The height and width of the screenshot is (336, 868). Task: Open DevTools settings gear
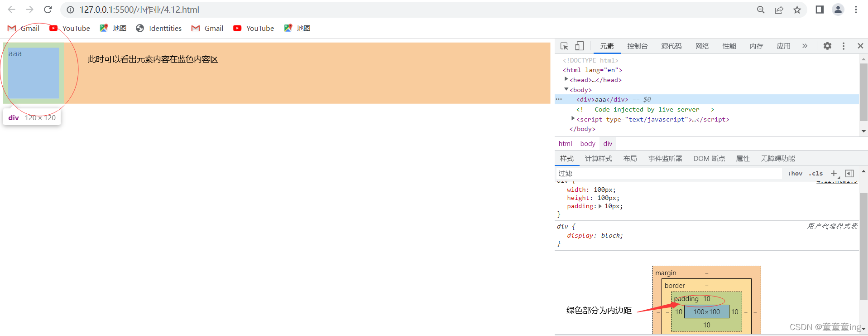[x=827, y=46]
